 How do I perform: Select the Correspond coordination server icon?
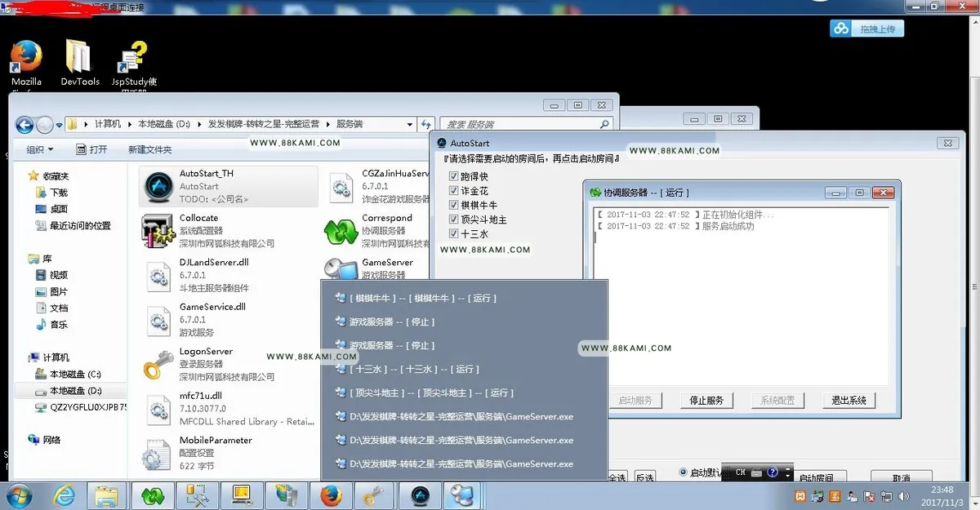340,231
